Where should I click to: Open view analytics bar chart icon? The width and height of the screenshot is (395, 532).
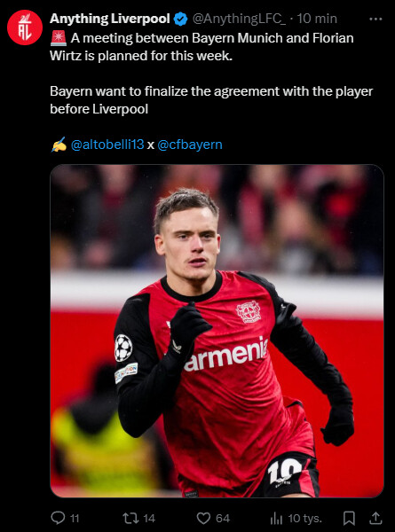tap(276, 518)
